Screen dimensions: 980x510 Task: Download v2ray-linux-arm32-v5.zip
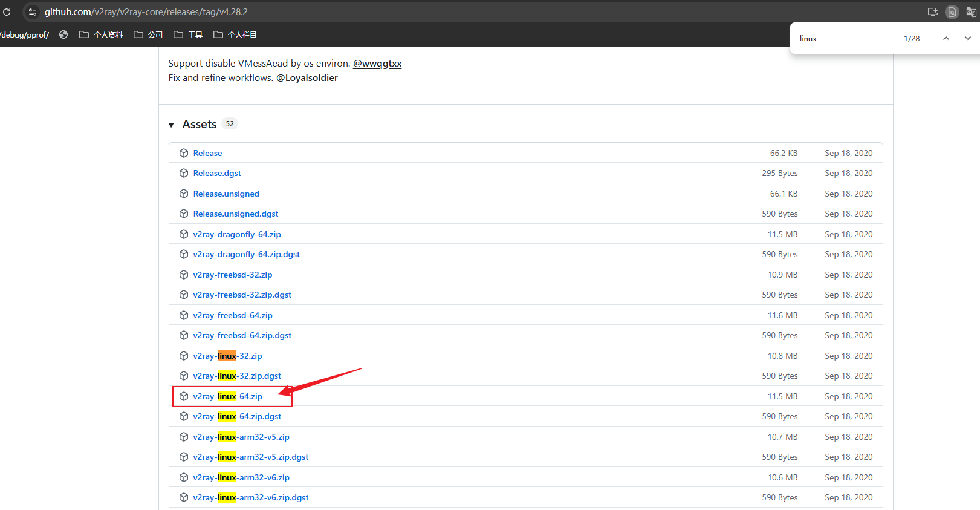(241, 437)
